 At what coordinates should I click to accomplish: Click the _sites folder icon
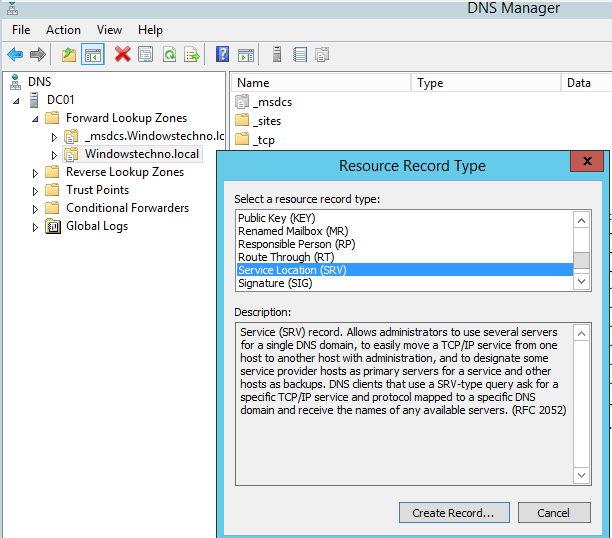point(242,120)
